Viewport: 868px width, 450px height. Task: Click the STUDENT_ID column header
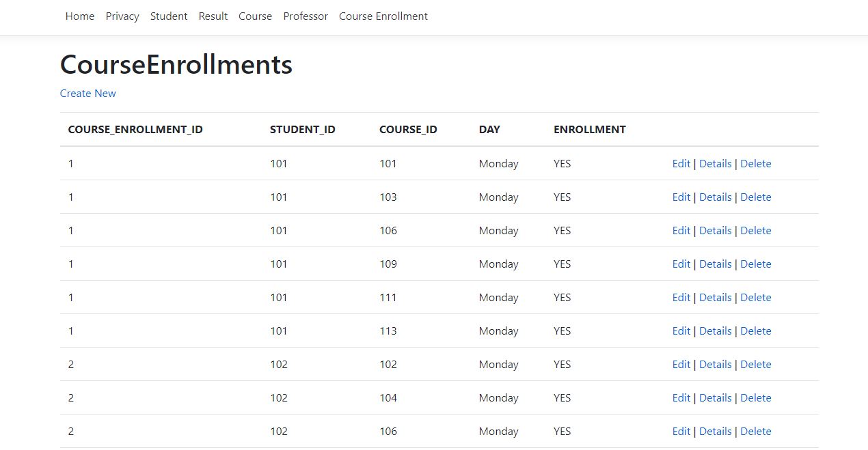coord(303,129)
